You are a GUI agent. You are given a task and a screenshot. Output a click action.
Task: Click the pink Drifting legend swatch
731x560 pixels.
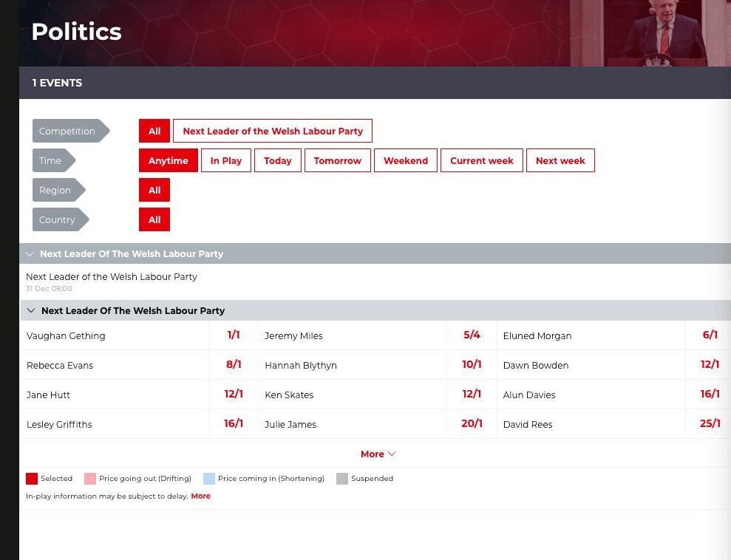90,479
